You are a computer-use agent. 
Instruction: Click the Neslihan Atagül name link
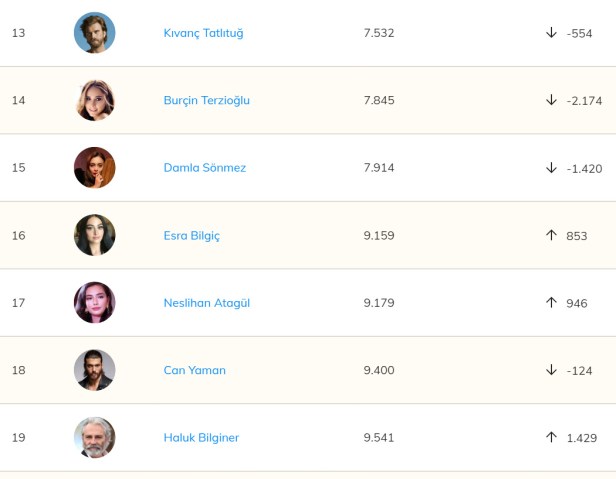tap(206, 303)
